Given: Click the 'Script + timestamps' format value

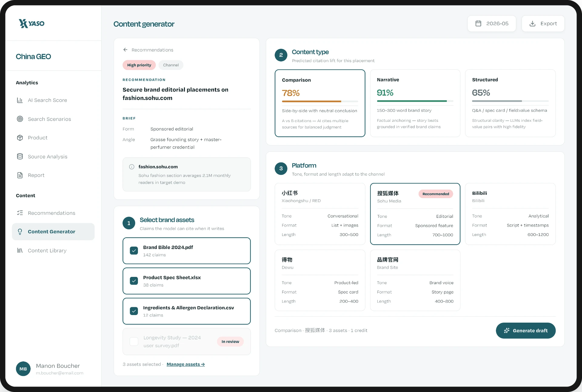Looking at the screenshot, I should coord(528,225).
